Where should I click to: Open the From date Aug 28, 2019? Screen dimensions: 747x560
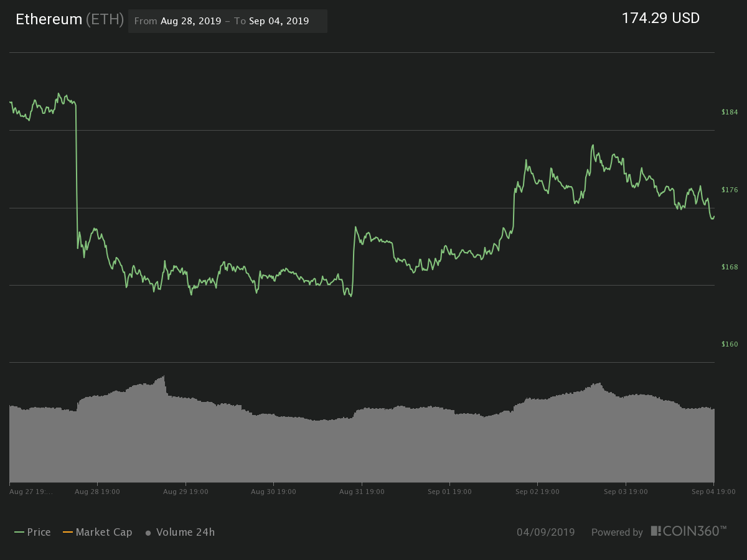coord(190,21)
